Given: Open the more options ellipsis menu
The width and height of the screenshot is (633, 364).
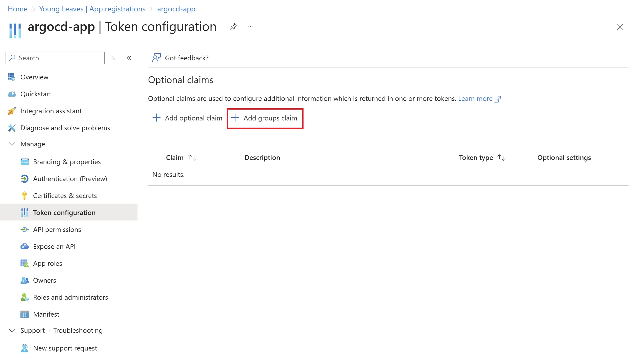Looking at the screenshot, I should [x=250, y=27].
